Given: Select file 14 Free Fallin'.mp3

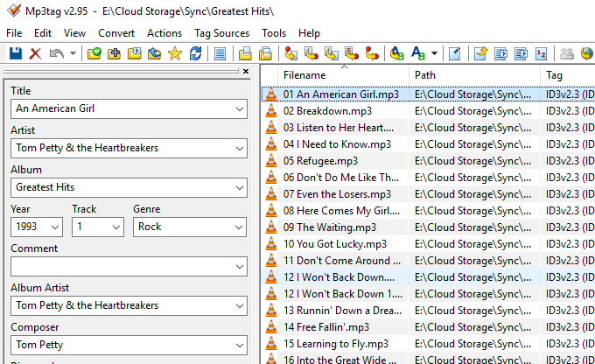Looking at the screenshot, I should coord(326,327).
